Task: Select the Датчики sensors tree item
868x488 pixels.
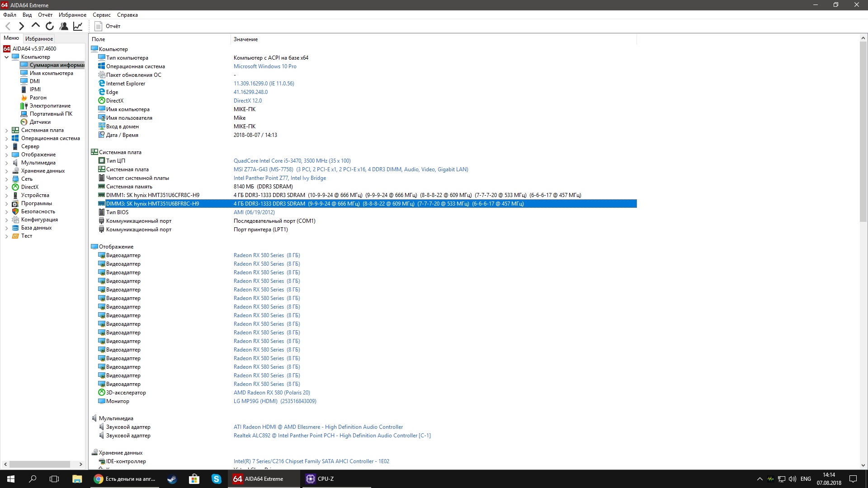Action: tap(40, 122)
